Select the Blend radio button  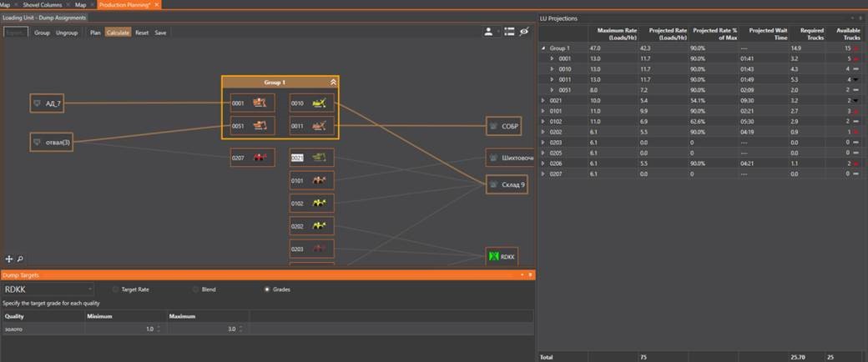(x=196, y=289)
